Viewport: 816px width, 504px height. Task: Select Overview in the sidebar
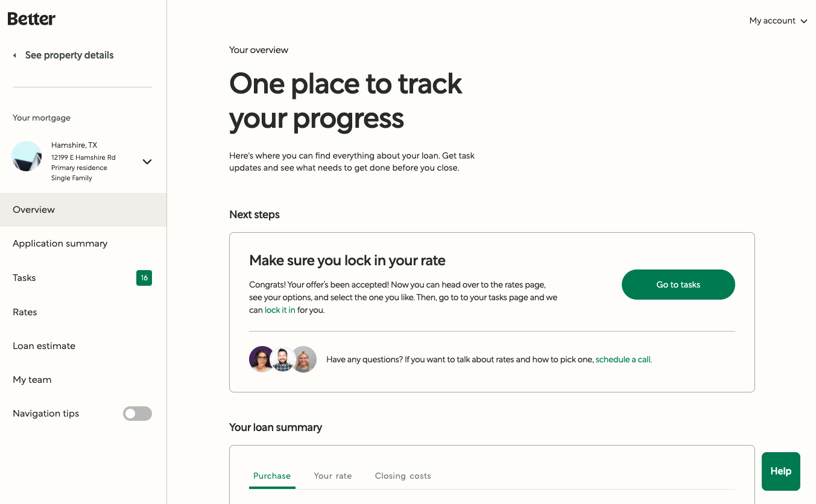click(x=83, y=210)
